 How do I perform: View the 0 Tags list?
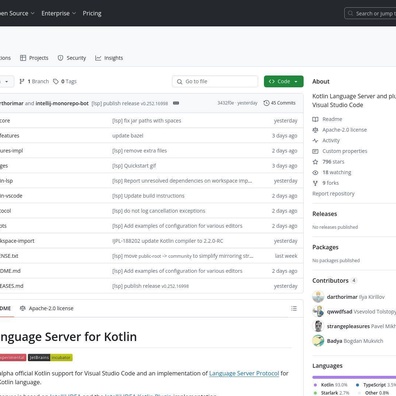click(x=65, y=81)
